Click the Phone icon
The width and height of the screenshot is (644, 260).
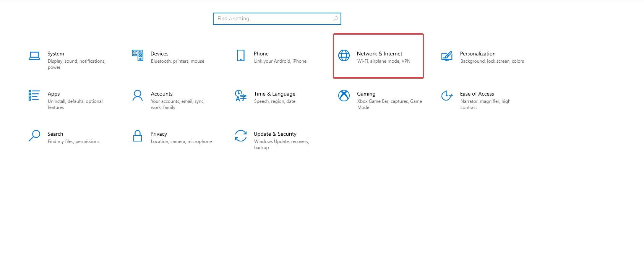click(241, 55)
